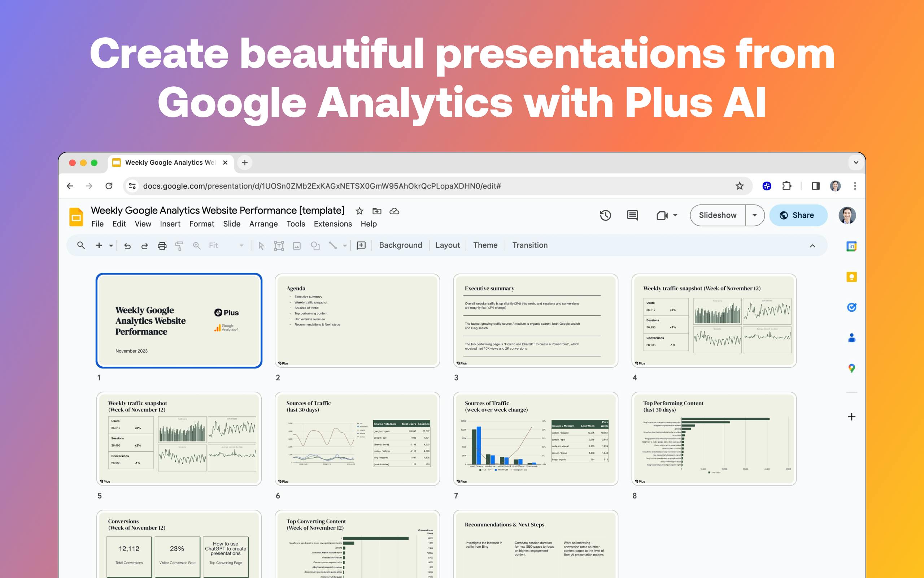Viewport: 924px width, 578px height.
Task: Redo the last action
Action: (x=145, y=245)
